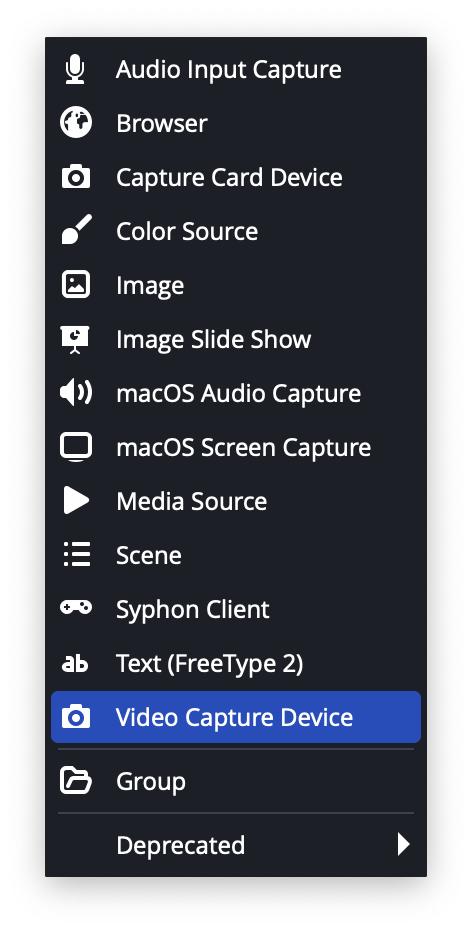Click the ab icon for Text (FreeType 2)
Screen dimensions: 472x930
click(x=75, y=664)
